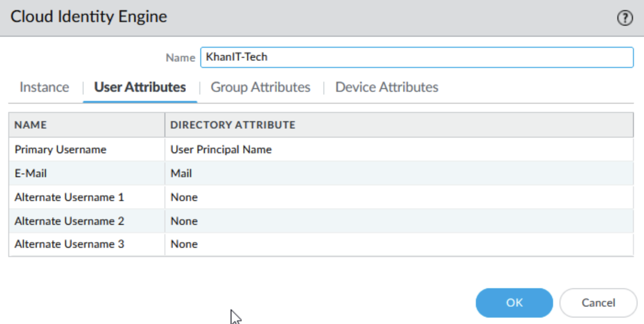Image resolution: width=644 pixels, height=324 pixels.
Task: Go to the Device Attributes tab
Action: coord(387,87)
